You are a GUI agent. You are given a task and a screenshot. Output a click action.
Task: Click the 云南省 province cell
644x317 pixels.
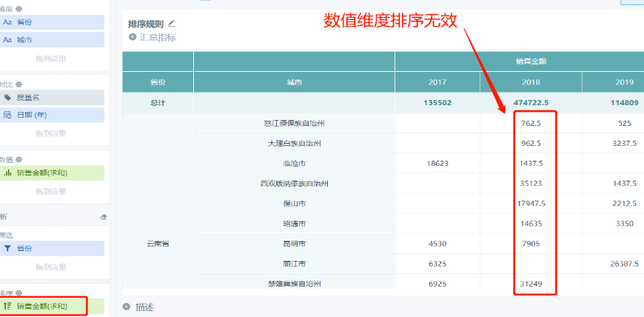[x=158, y=244]
